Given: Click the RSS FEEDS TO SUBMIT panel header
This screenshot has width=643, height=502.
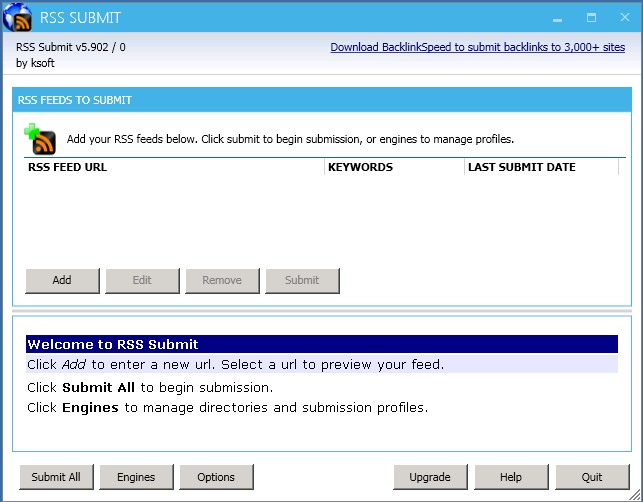Looking at the screenshot, I should (322, 100).
